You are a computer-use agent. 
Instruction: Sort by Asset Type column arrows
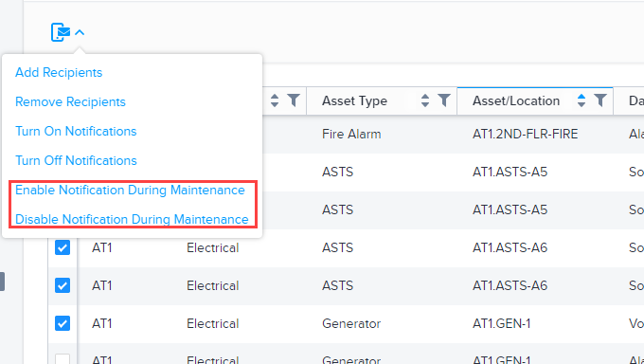pyautogui.click(x=425, y=100)
